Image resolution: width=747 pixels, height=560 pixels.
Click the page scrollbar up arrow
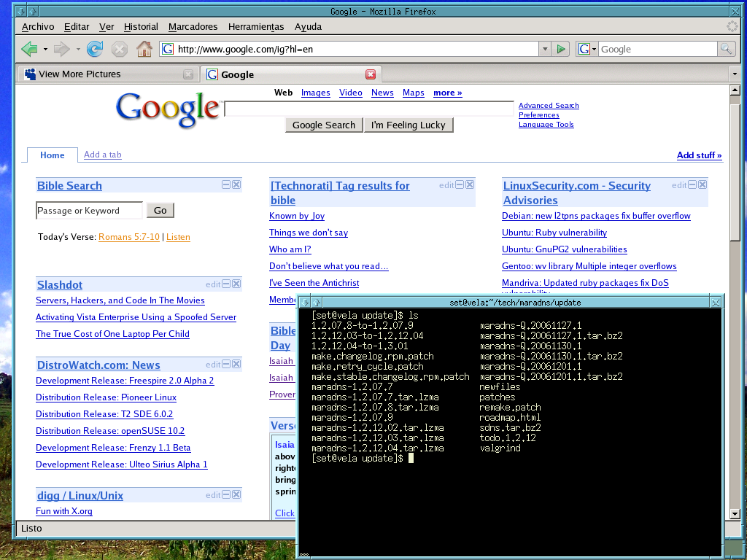click(735, 90)
